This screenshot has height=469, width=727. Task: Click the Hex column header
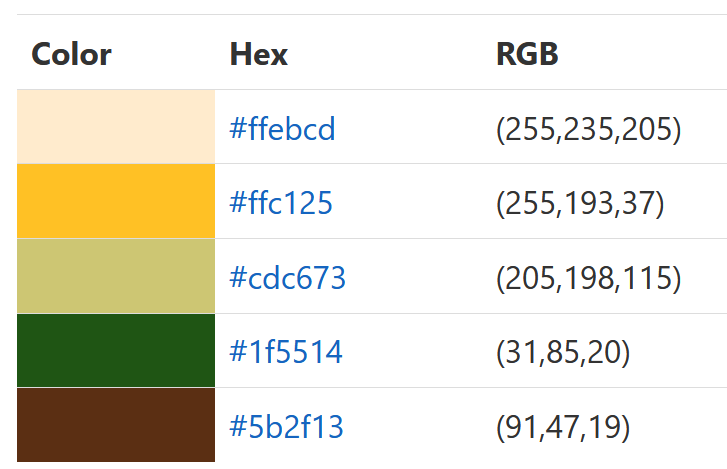[258, 54]
